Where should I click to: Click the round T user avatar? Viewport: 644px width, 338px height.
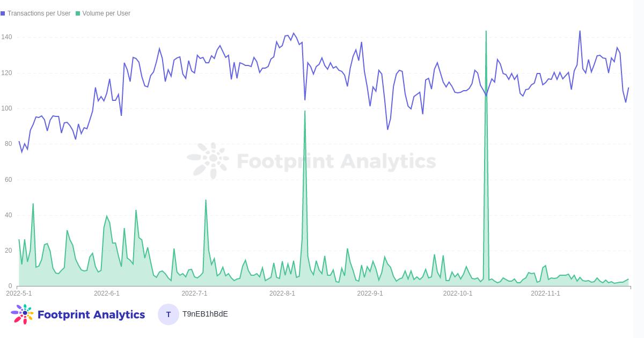[x=168, y=314]
